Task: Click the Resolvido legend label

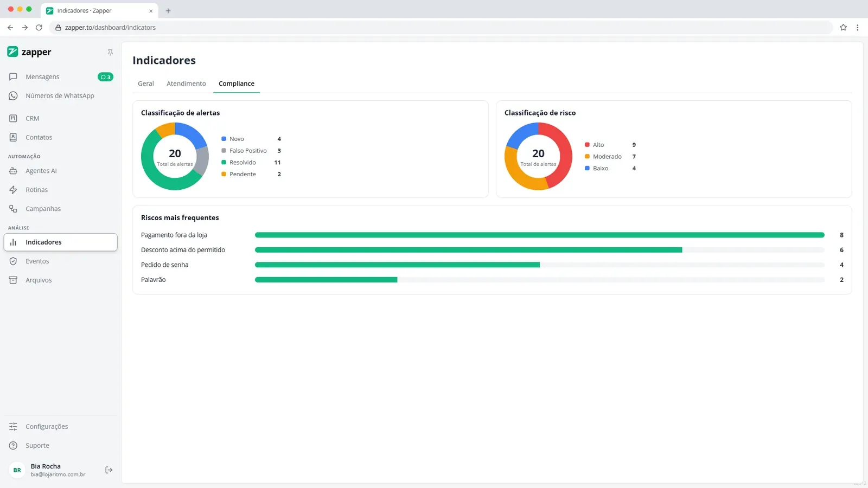Action: [x=242, y=163]
